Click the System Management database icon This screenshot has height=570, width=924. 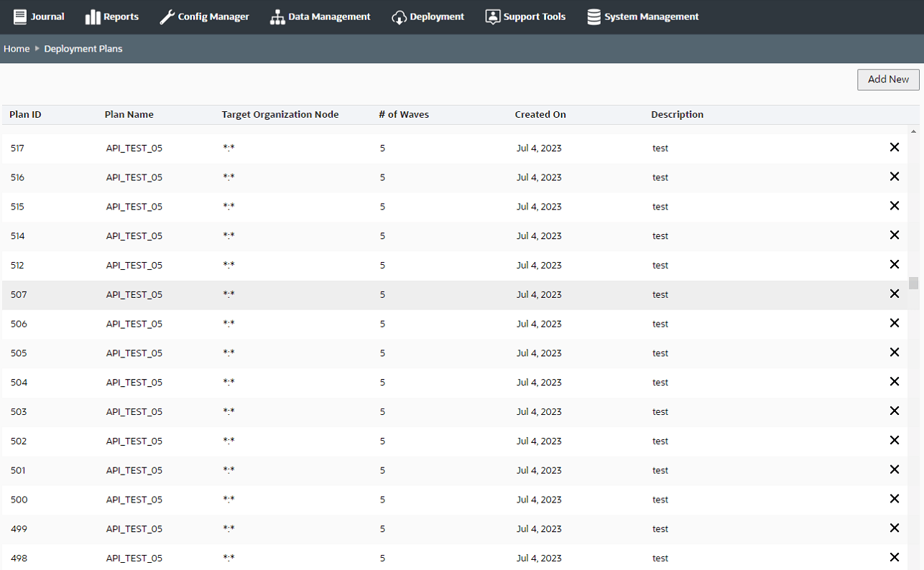coord(594,17)
